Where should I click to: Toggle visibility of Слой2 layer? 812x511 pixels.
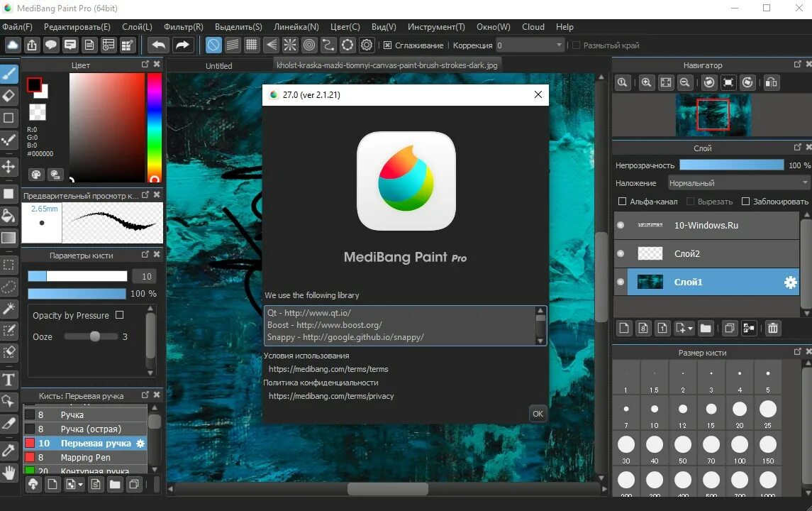click(x=621, y=253)
